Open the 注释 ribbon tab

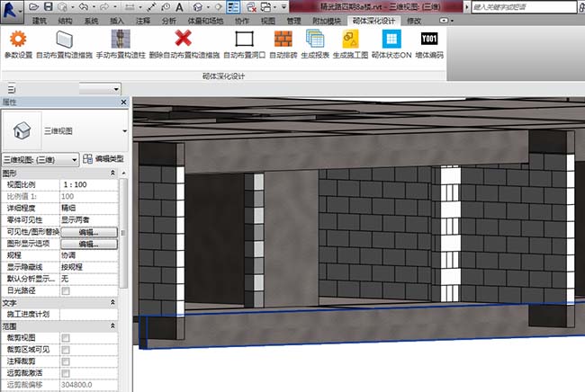[143, 21]
